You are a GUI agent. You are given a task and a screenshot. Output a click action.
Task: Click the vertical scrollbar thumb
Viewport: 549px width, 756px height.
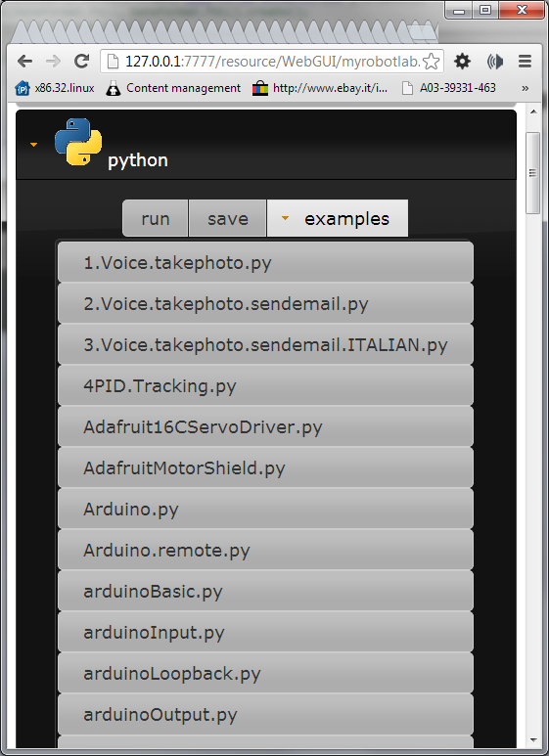pyautogui.click(x=532, y=172)
